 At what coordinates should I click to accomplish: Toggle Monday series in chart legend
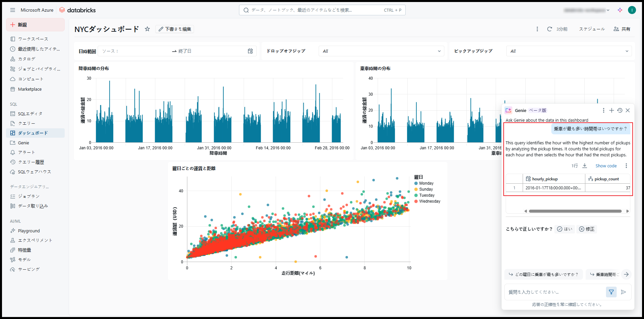pyautogui.click(x=426, y=183)
